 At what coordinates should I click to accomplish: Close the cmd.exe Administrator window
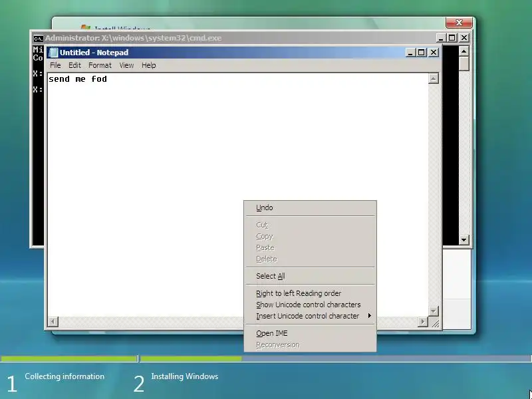[464, 38]
